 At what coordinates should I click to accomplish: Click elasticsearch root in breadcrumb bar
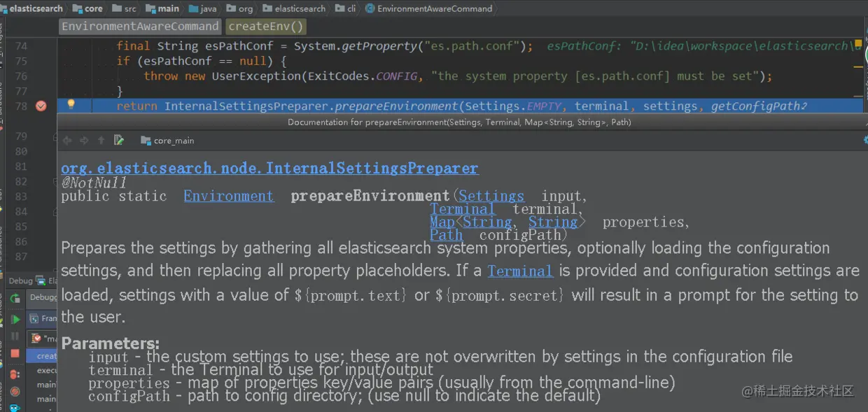32,8
